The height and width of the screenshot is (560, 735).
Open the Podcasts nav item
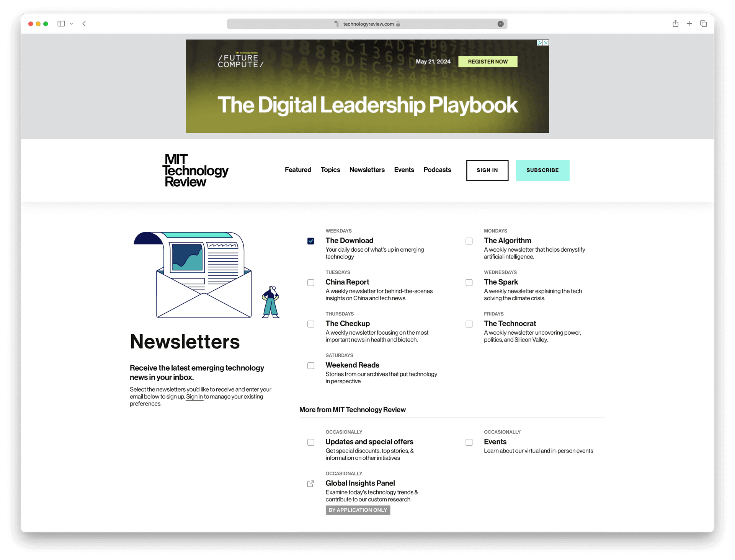click(437, 170)
